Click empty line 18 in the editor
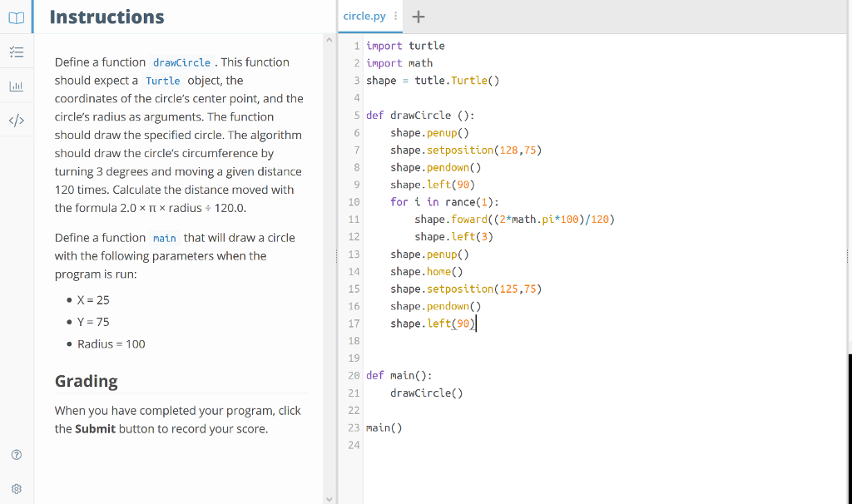The height and width of the screenshot is (504, 852). pos(416,340)
